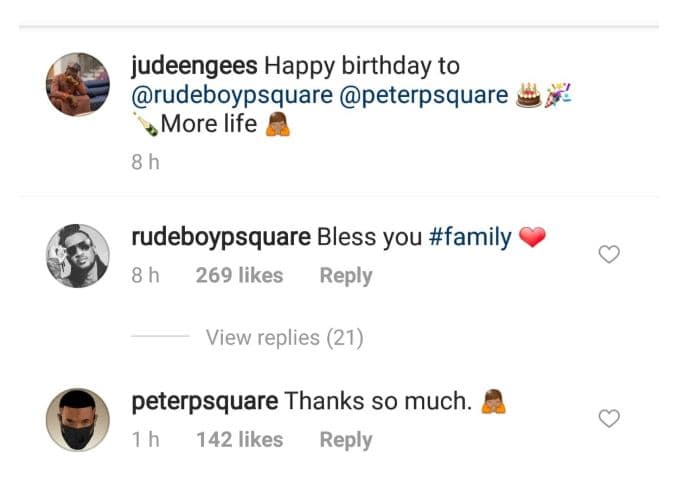The height and width of the screenshot is (500, 673).
Task: View the 142 likes list
Action: pos(239,439)
